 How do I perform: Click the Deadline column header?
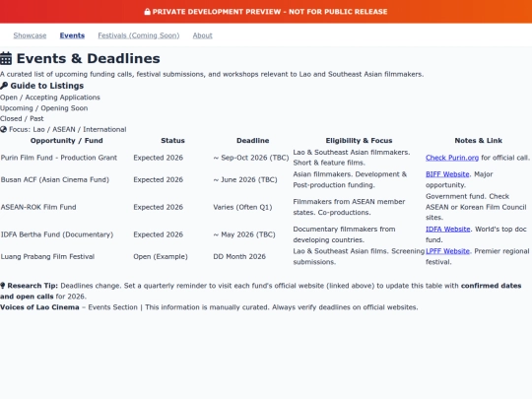coord(253,141)
